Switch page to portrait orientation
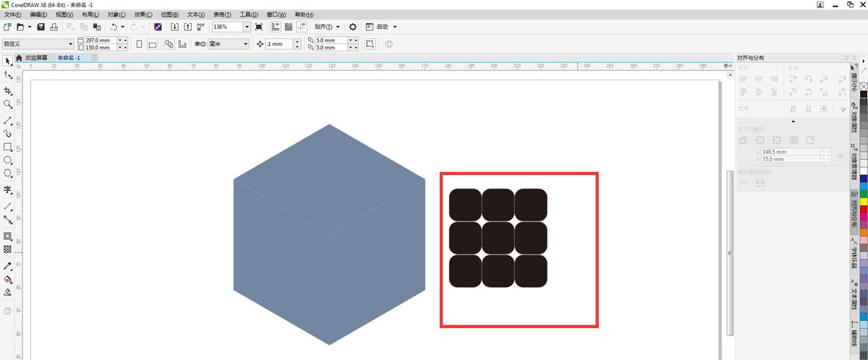The height and width of the screenshot is (360, 868). point(139,44)
